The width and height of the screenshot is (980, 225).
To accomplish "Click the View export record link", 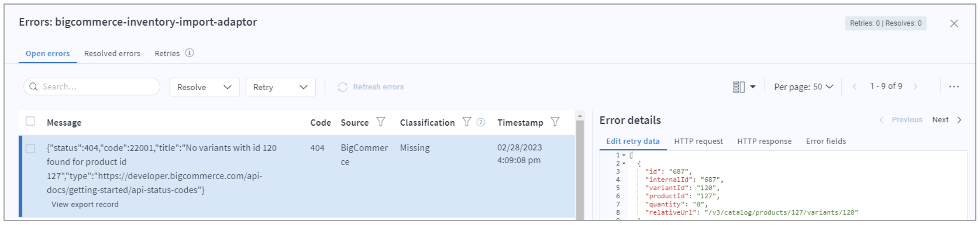I will click(85, 204).
